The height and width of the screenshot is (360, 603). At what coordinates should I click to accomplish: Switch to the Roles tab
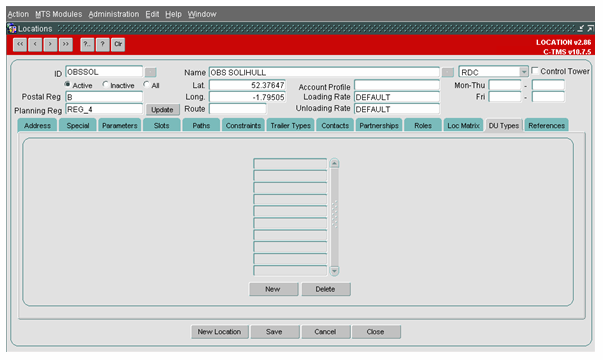point(423,126)
